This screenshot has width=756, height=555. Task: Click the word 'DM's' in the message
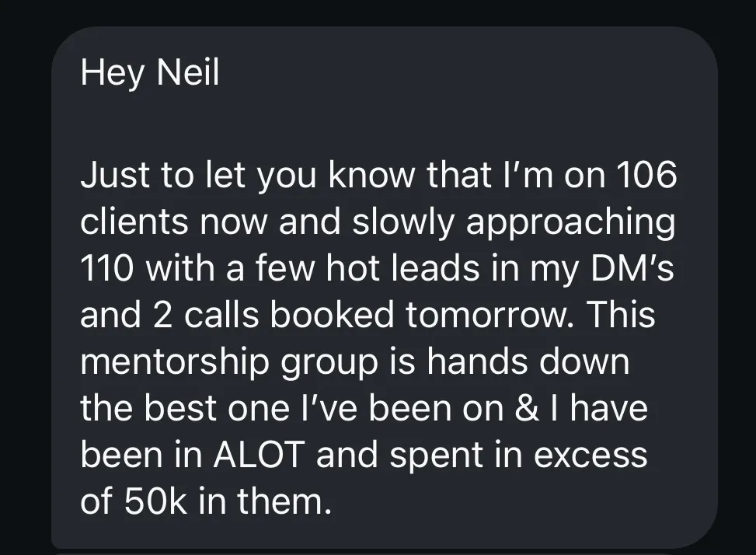pos(632,267)
